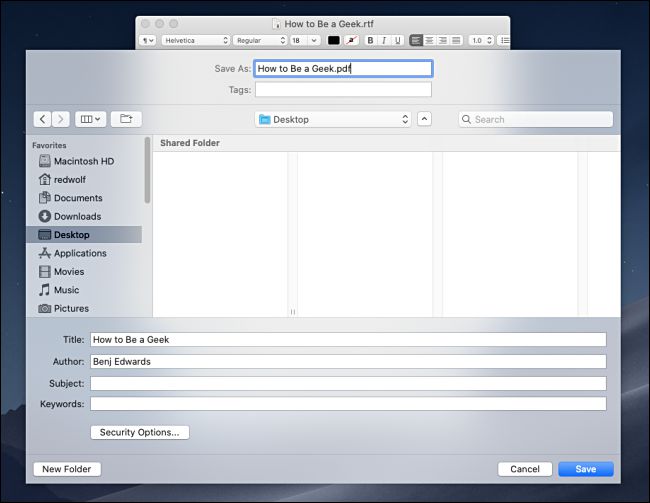
Task: Click the Music note icon
Action: [44, 289]
